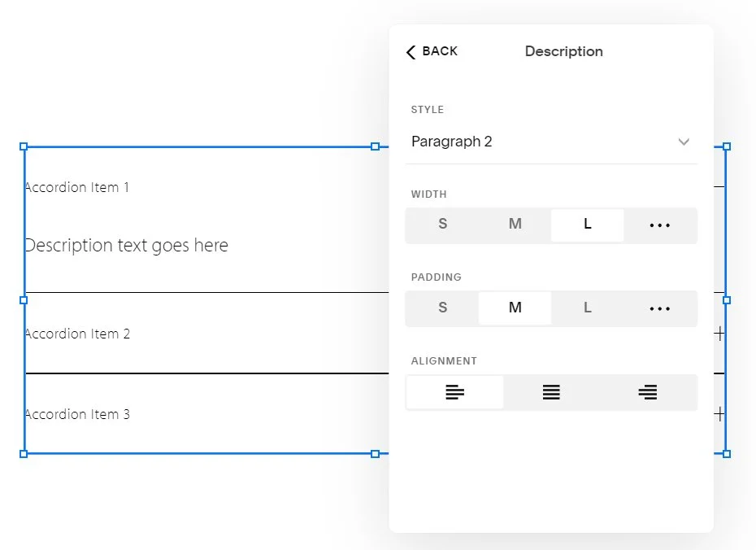Open extra width options via ellipsis
Viewport: 756px width, 550px height.
(x=659, y=225)
